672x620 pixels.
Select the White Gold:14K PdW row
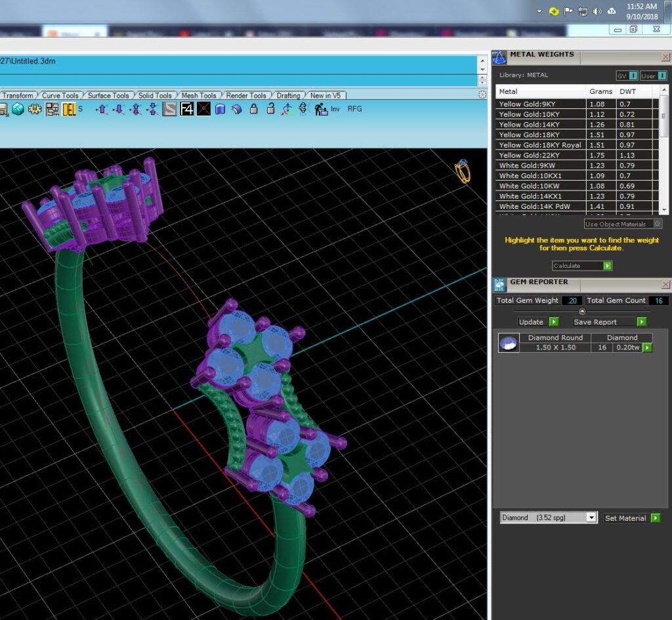click(x=576, y=207)
